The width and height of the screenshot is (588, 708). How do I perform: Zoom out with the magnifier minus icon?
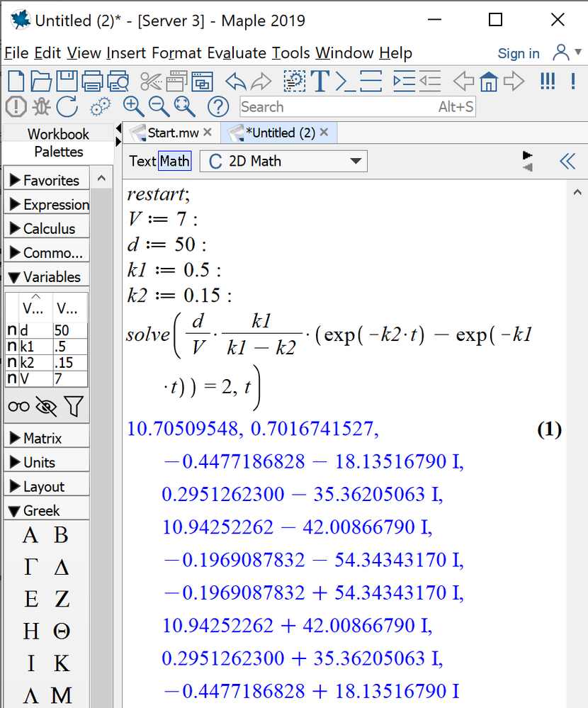coord(159,107)
